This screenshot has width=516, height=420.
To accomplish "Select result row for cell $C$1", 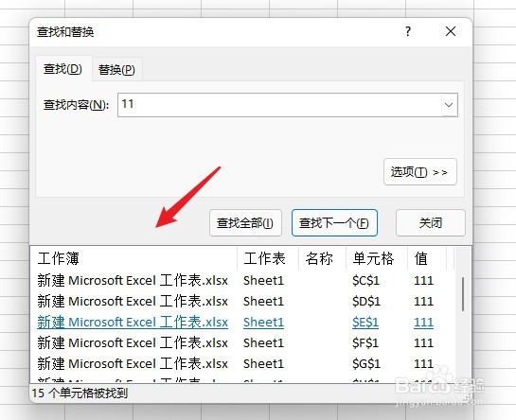I will [243, 281].
